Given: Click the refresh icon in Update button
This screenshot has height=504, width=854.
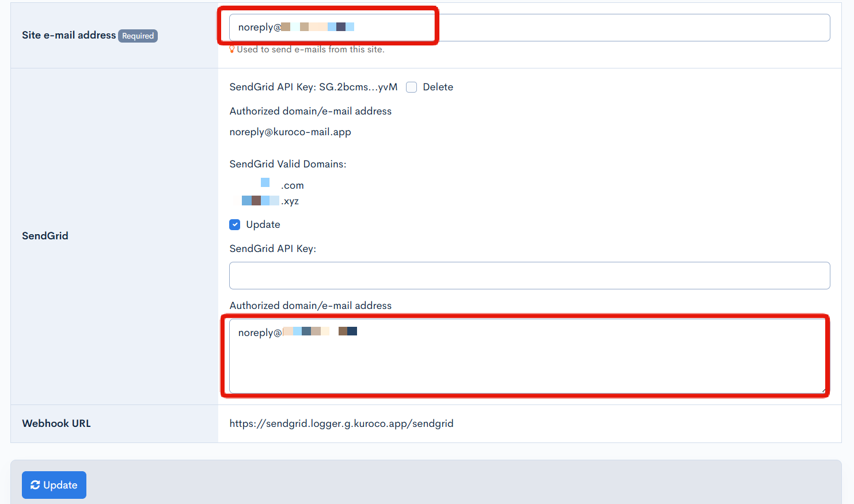Looking at the screenshot, I should [35, 485].
